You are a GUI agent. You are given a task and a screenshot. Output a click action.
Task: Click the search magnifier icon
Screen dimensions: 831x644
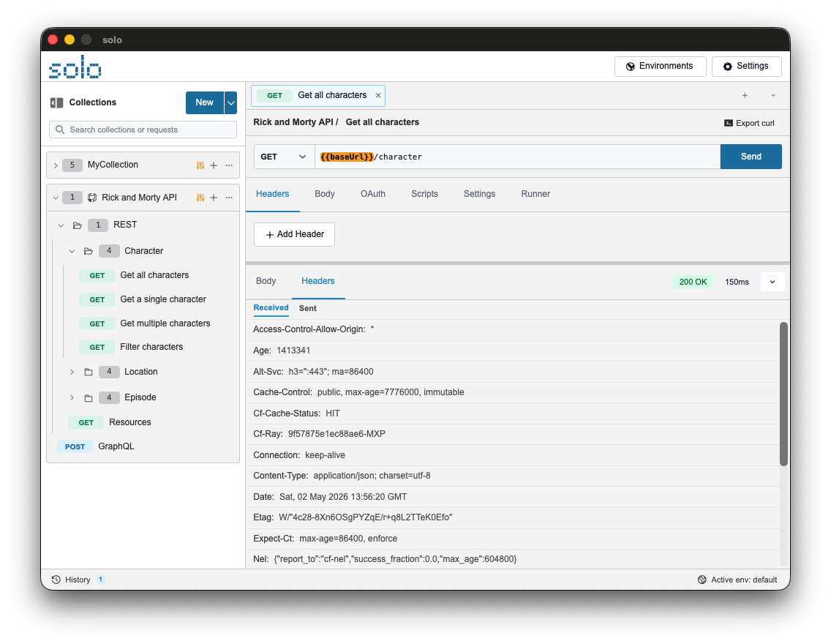[60, 130]
